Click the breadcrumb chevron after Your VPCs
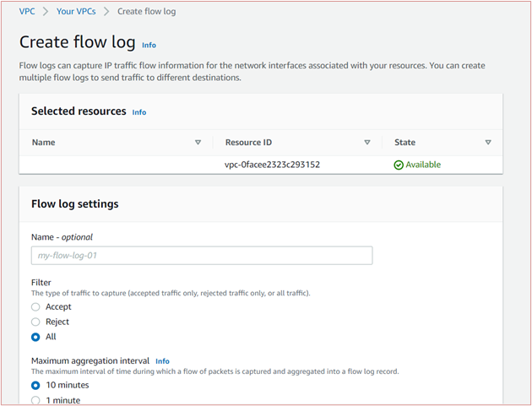 106,12
